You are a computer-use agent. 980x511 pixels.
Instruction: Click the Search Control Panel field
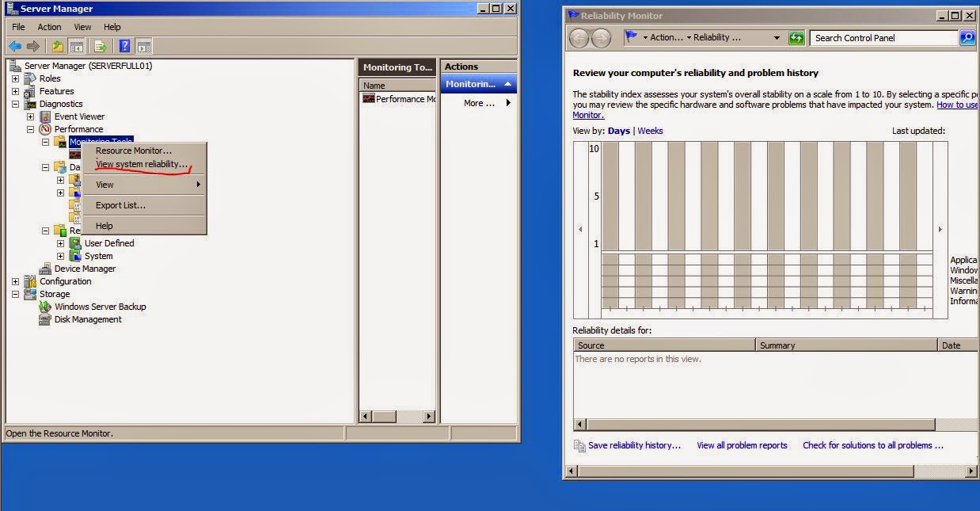[885, 37]
